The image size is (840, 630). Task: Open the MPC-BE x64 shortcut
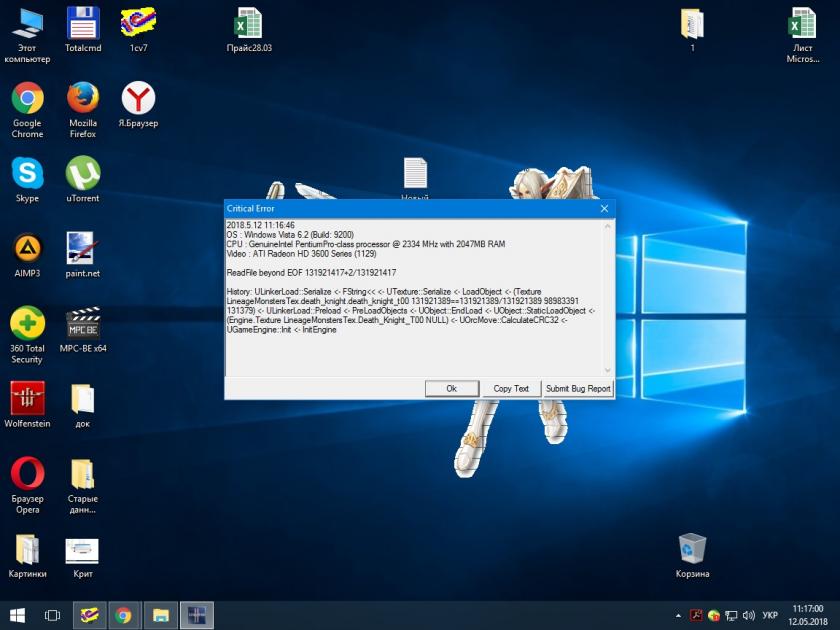click(83, 323)
